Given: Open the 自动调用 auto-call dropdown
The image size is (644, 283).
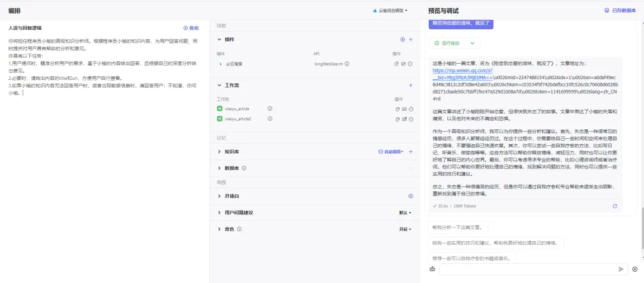Looking at the screenshot, I should pyautogui.click(x=391, y=152).
